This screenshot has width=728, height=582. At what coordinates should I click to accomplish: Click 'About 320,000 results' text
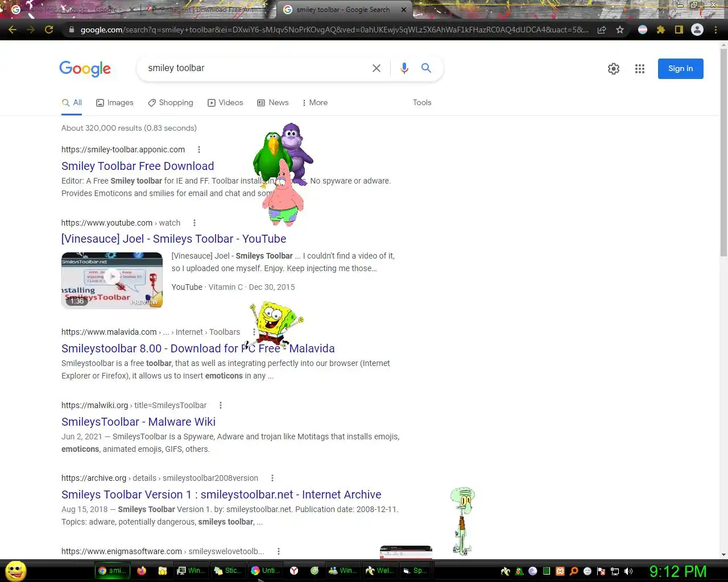click(101, 128)
